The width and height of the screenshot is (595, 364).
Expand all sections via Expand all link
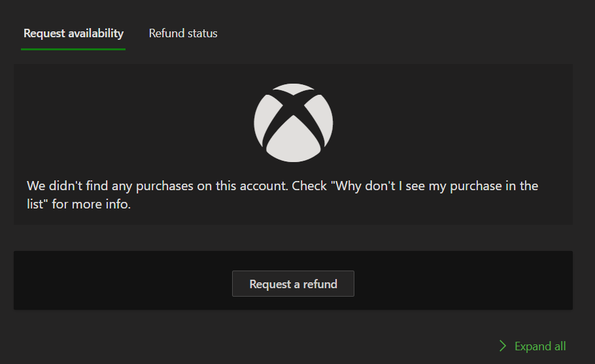pyautogui.click(x=532, y=346)
